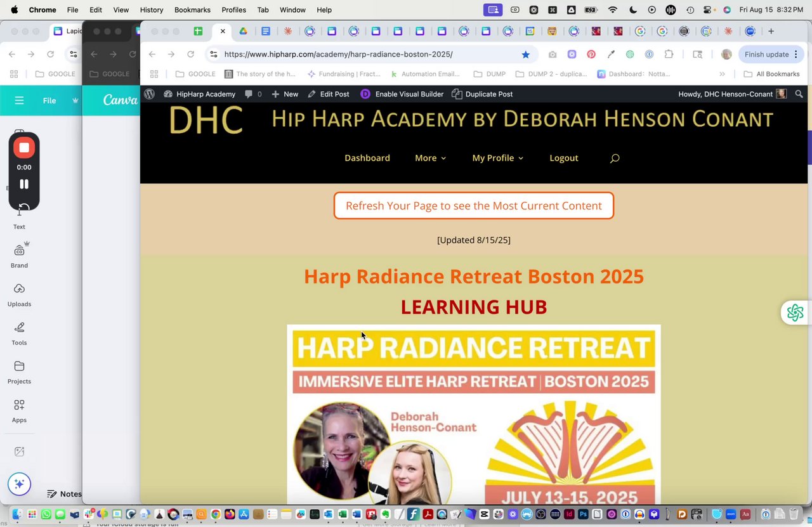
Task: Click Wi-Fi icon in menu bar
Action: click(612, 10)
